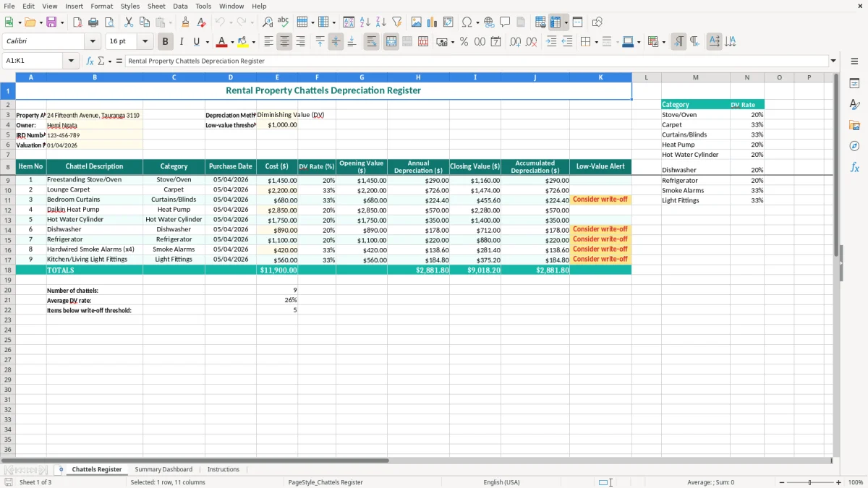Image resolution: width=868 pixels, height=488 pixels.
Task: Open sidebar Properties panel icon
Action: tap(854, 84)
